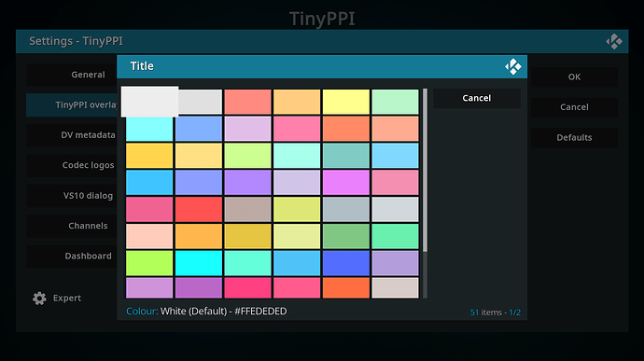
Task: Click the Expert settings level label
Action: pos(67,299)
